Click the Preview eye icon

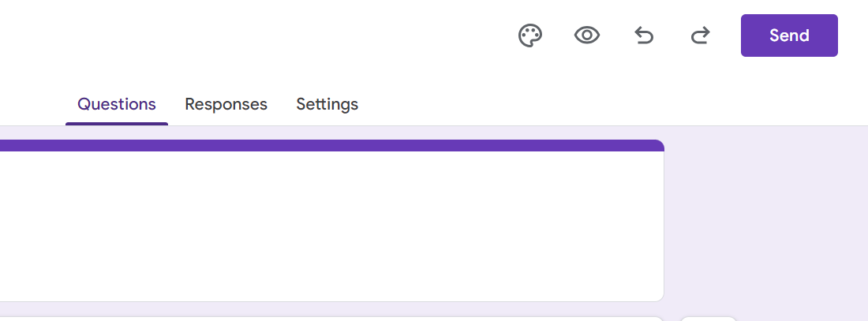pyautogui.click(x=587, y=35)
